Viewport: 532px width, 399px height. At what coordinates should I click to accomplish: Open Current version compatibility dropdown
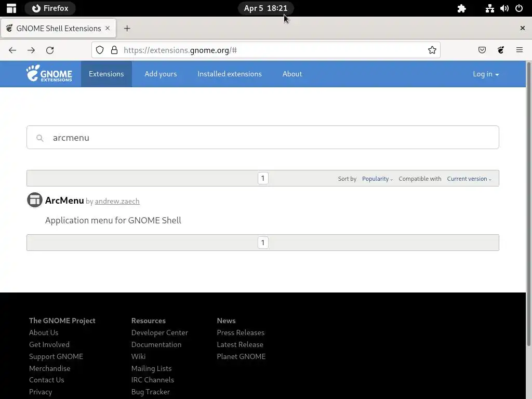pos(469,179)
